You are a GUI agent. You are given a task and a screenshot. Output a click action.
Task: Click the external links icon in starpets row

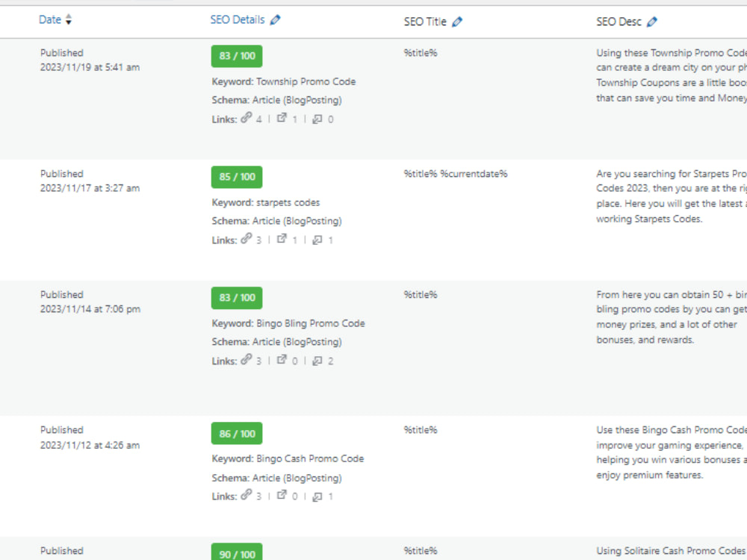(x=282, y=239)
